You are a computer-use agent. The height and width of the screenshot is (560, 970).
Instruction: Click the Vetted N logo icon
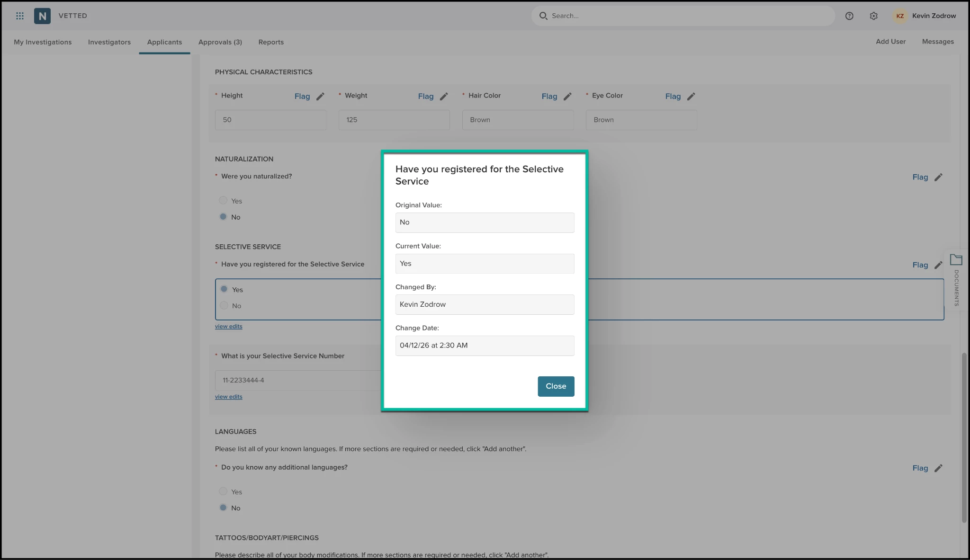42,16
